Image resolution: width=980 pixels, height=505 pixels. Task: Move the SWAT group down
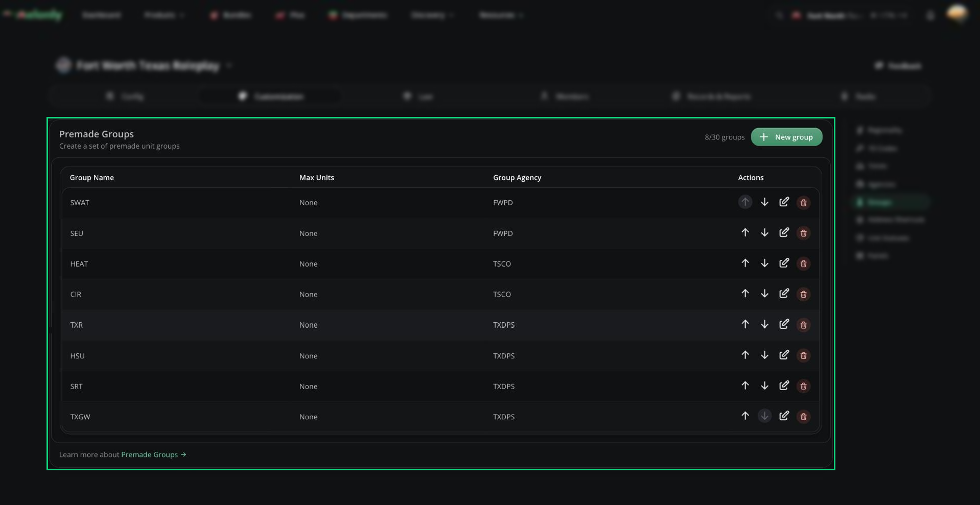tap(764, 202)
